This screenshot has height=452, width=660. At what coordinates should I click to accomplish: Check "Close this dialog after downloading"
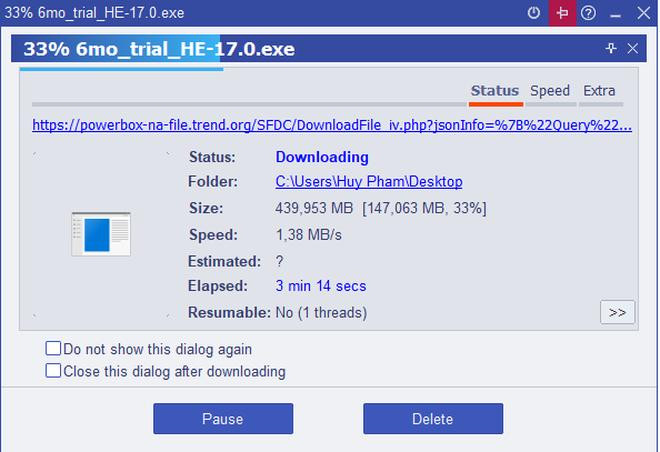tap(53, 371)
